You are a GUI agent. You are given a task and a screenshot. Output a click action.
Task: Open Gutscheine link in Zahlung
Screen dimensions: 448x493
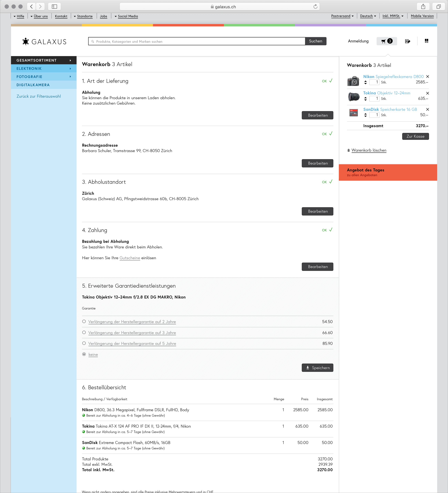coord(130,258)
